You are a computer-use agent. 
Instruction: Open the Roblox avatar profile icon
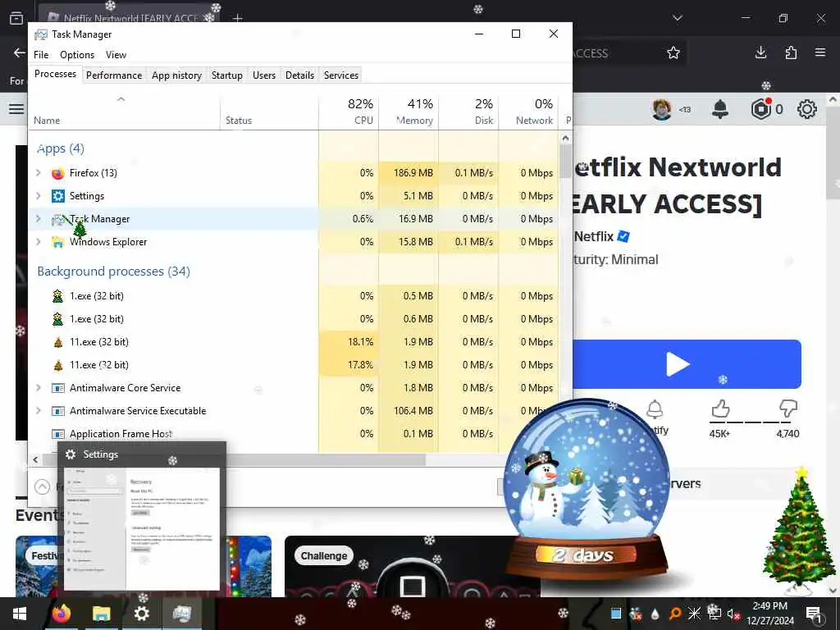[x=662, y=109]
